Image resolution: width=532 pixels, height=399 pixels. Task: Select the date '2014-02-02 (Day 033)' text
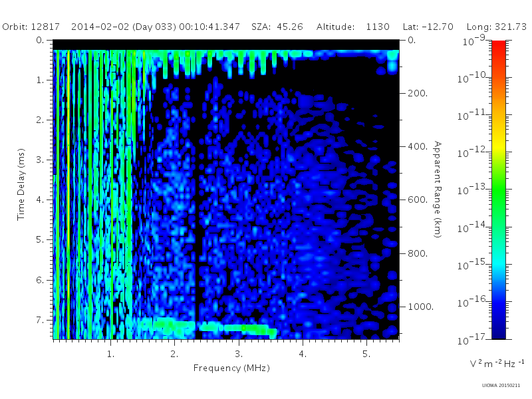pyautogui.click(x=124, y=27)
